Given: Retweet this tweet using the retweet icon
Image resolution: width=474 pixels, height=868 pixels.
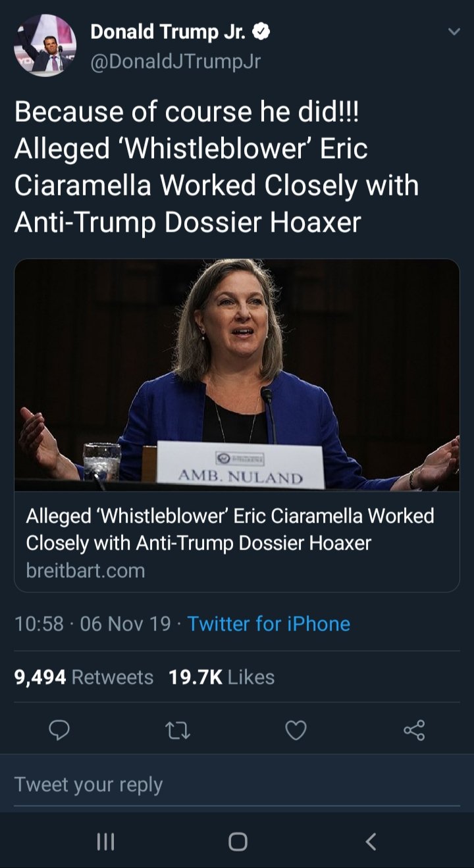Looking at the screenshot, I should pos(178,730).
